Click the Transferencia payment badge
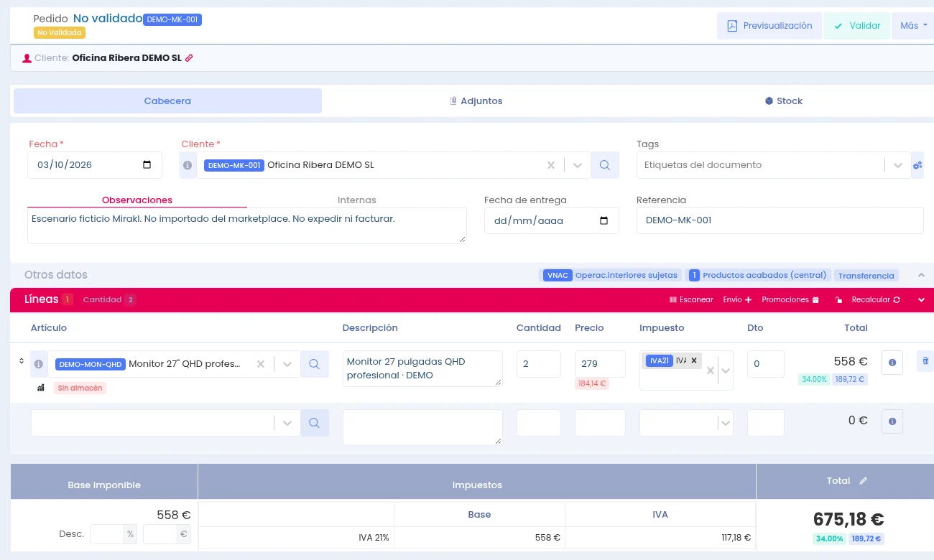 pos(866,276)
